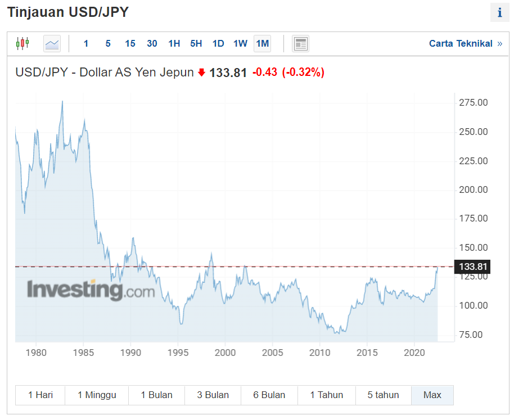Choose the 15 minute interval
This screenshot has height=420, width=514.
click(x=130, y=43)
